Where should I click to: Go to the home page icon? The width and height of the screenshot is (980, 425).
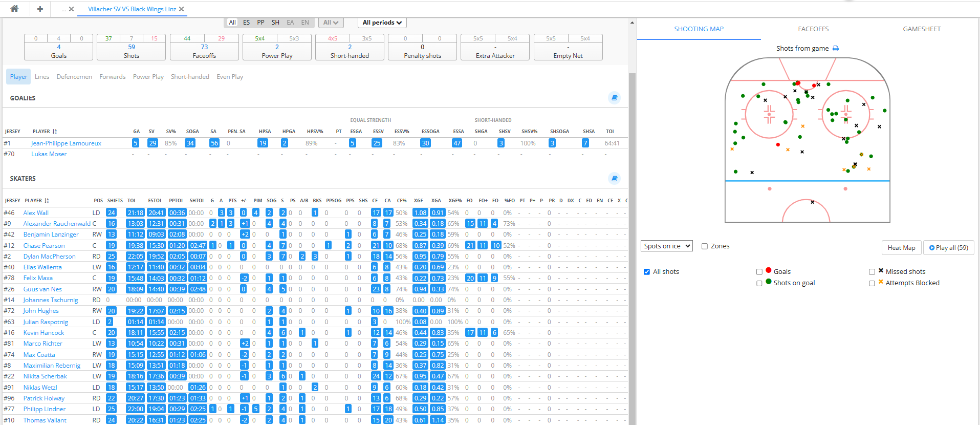pos(14,9)
